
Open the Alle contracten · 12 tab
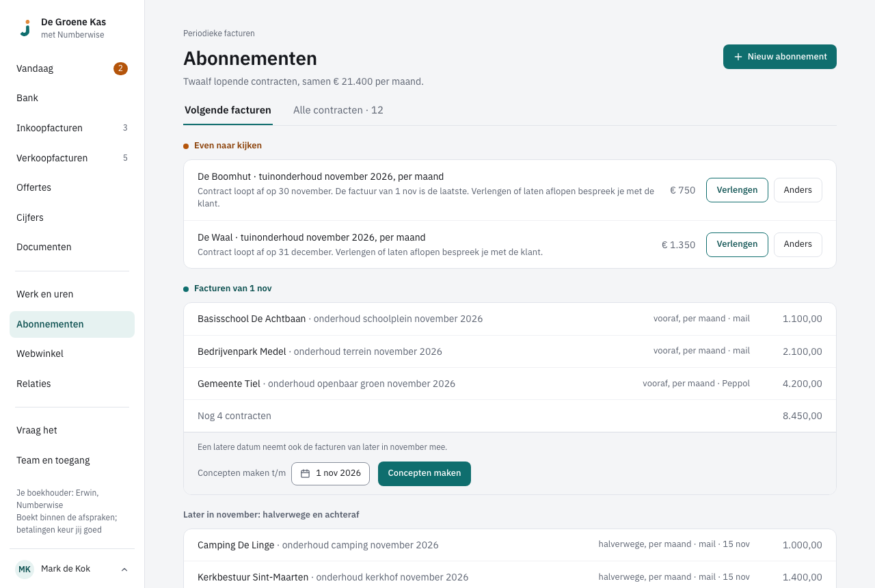[x=338, y=110]
